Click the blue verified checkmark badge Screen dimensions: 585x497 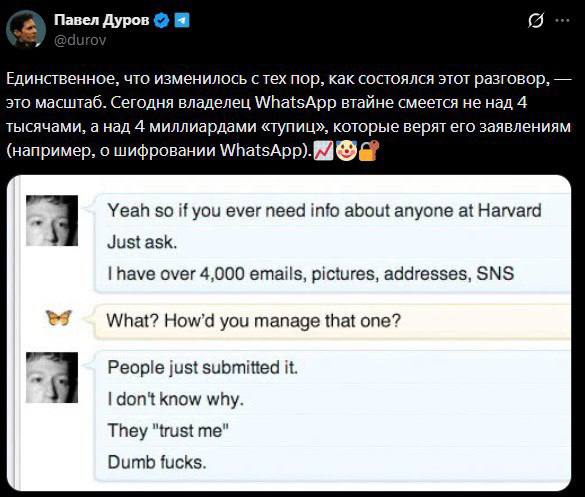[161, 21]
